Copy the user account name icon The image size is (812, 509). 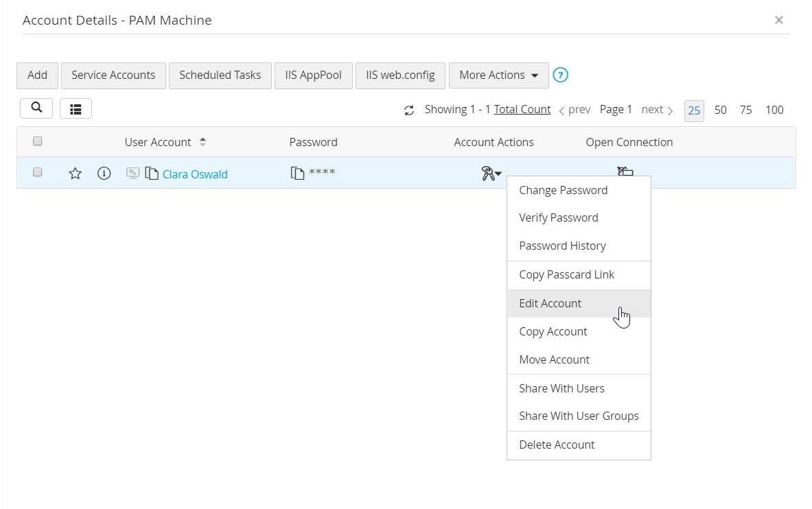[152, 174]
